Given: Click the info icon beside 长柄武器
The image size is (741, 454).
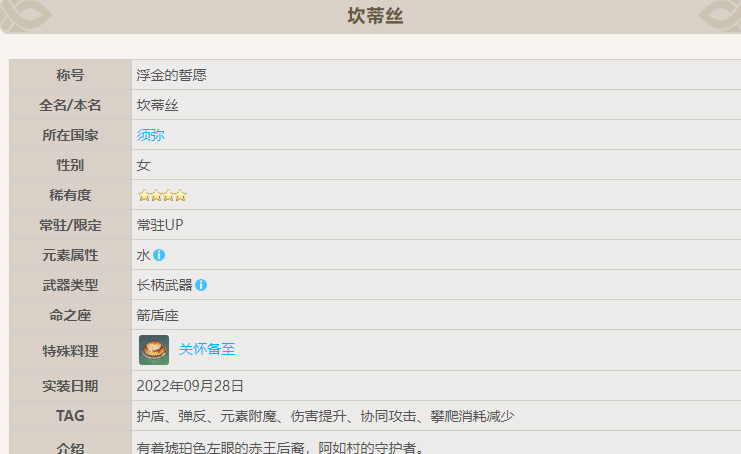Looking at the screenshot, I should click(201, 285).
